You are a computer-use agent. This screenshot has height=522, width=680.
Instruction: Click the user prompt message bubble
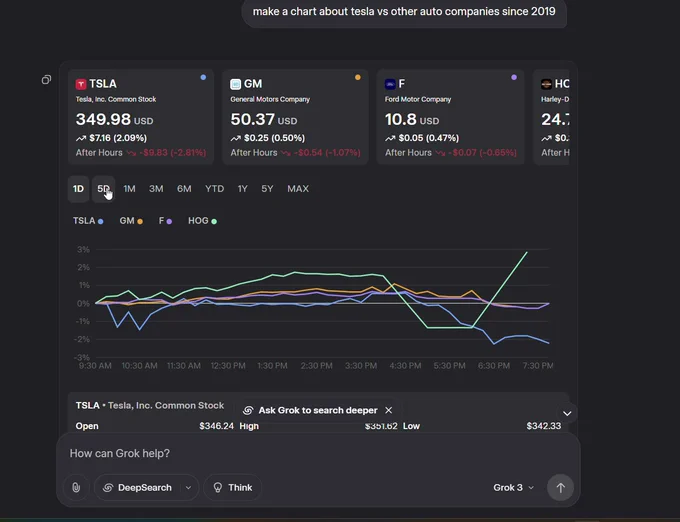point(404,12)
